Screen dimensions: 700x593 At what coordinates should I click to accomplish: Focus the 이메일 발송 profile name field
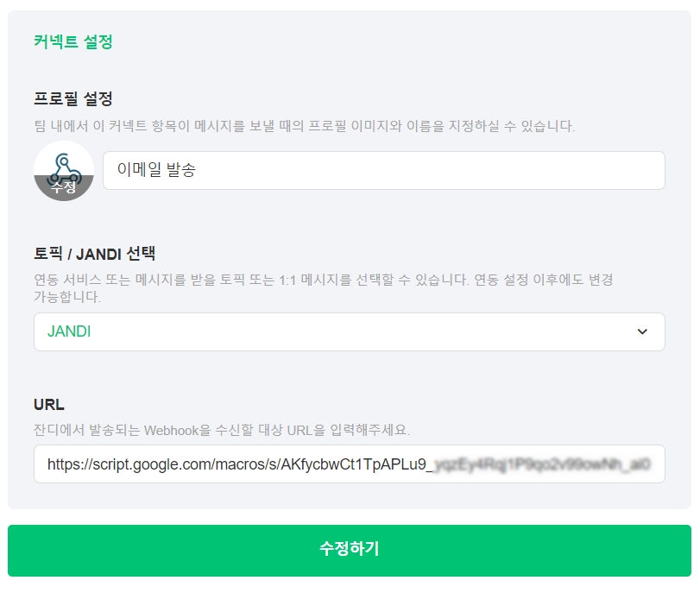[383, 171]
